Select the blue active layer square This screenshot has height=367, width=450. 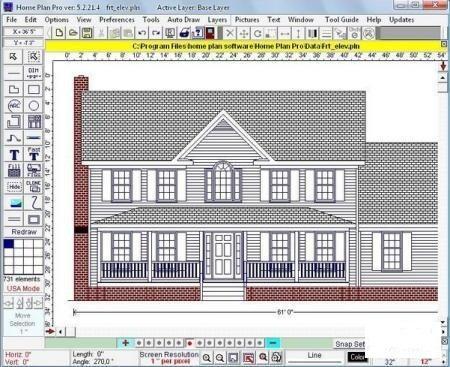click(9, 244)
